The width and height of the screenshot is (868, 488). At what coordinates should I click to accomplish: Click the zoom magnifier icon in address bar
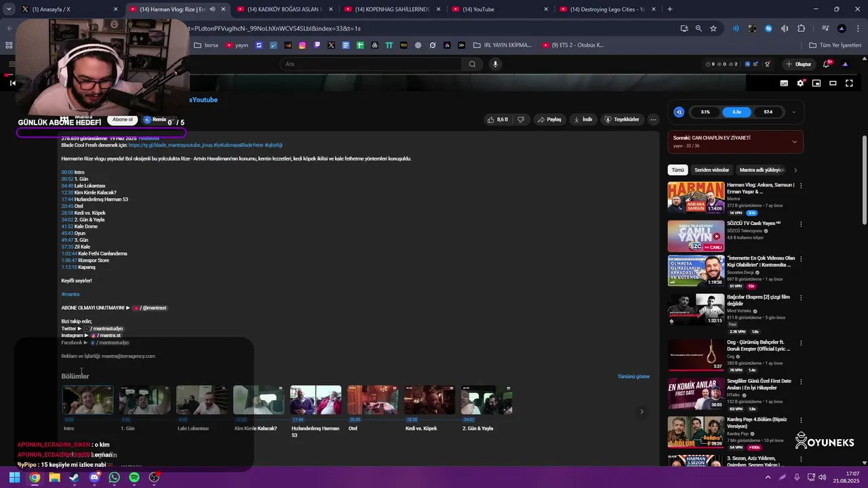coord(698,28)
